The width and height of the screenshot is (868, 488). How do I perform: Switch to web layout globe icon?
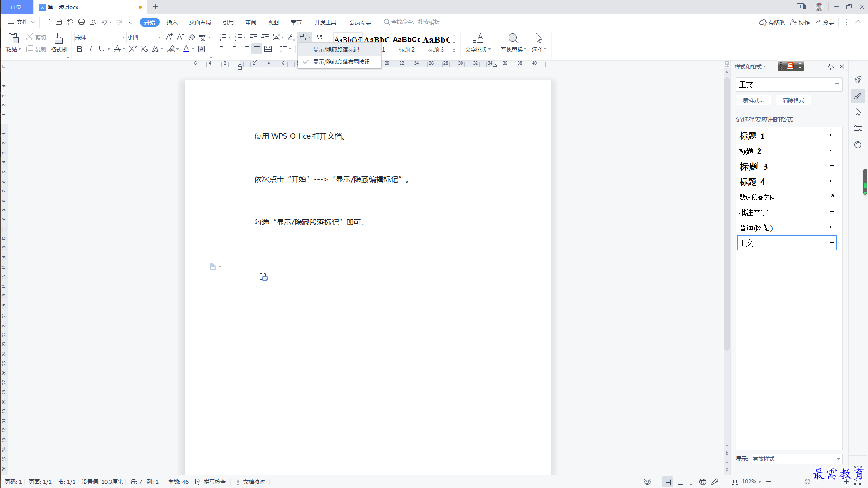coord(703,482)
